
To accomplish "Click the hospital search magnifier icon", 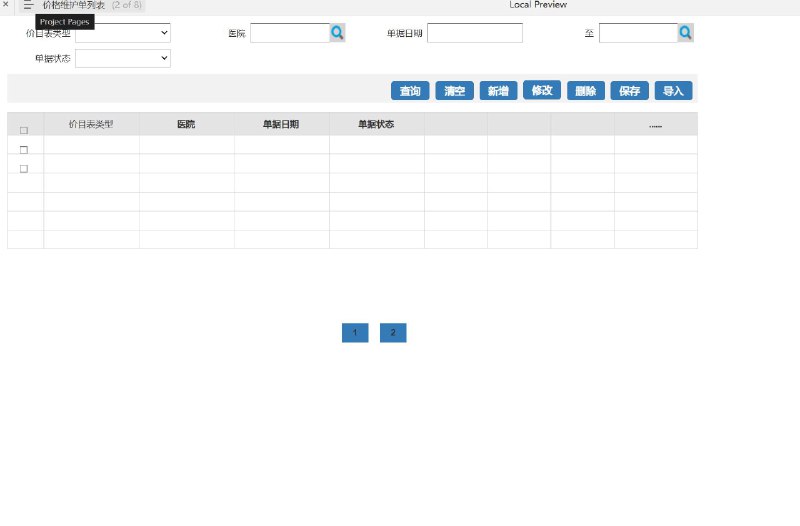I will [x=337, y=33].
